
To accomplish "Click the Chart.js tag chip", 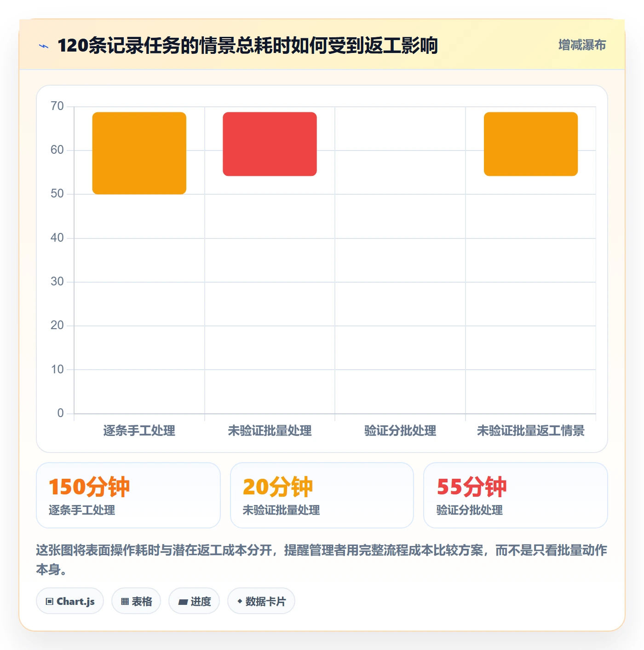I will [x=70, y=601].
